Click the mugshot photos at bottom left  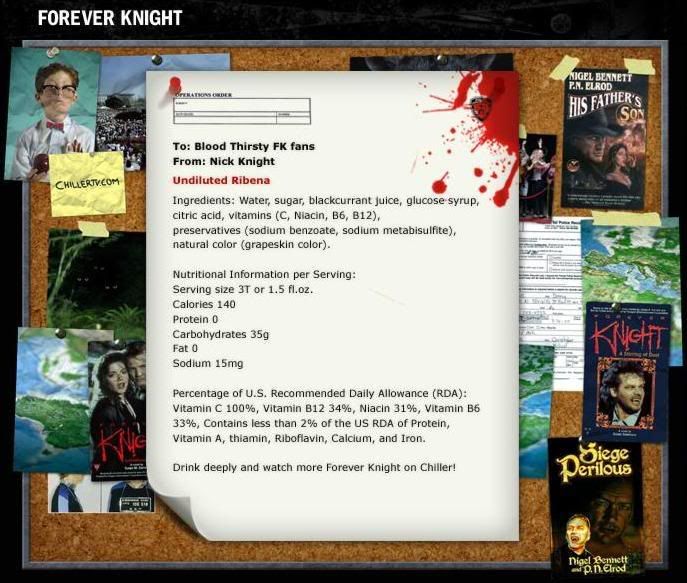(101, 493)
